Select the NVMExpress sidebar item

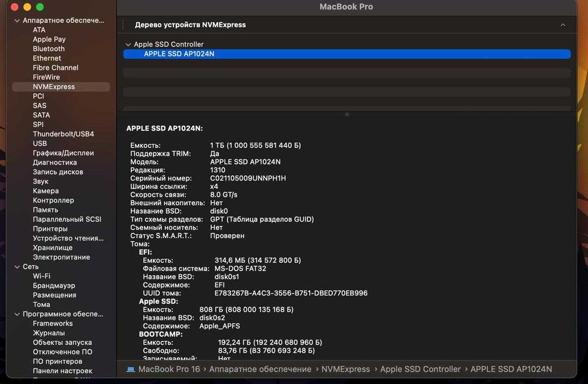(x=61, y=86)
